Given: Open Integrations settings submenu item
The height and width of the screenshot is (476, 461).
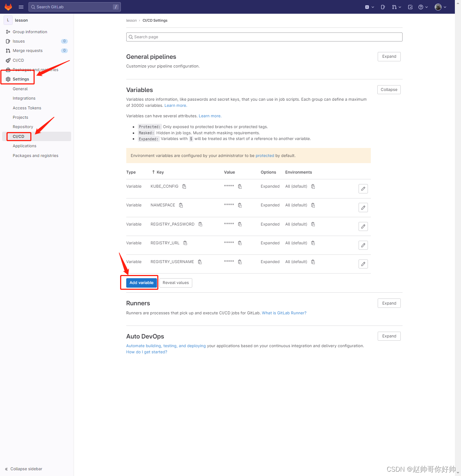Looking at the screenshot, I should [x=24, y=98].
